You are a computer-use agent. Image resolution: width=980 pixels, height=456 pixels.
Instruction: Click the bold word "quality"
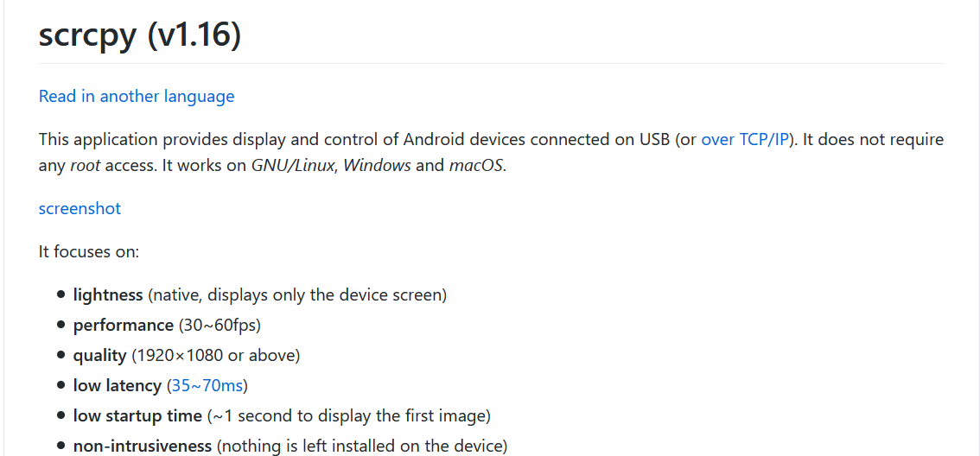[x=100, y=355]
